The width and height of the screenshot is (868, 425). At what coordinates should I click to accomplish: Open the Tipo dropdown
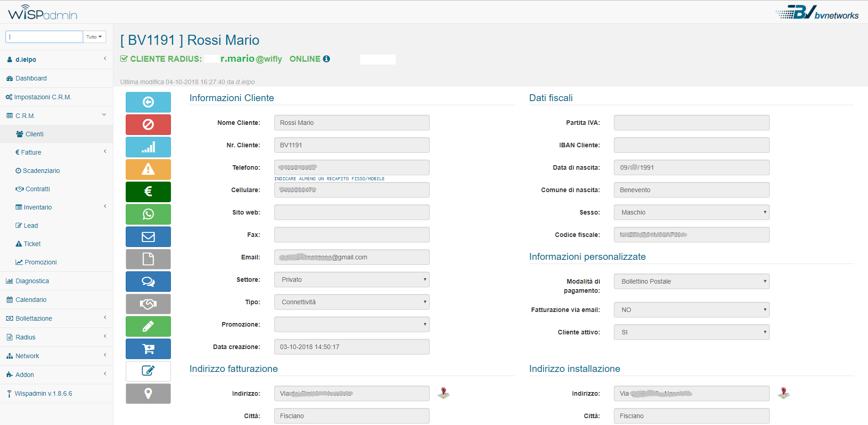tap(351, 302)
